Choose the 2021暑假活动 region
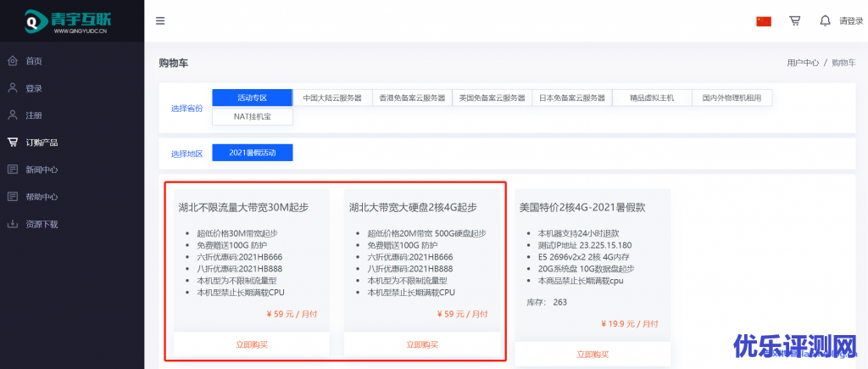868x369 pixels. coord(252,153)
